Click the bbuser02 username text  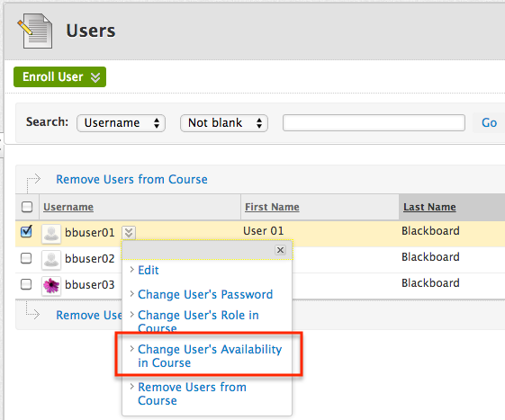[89, 258]
